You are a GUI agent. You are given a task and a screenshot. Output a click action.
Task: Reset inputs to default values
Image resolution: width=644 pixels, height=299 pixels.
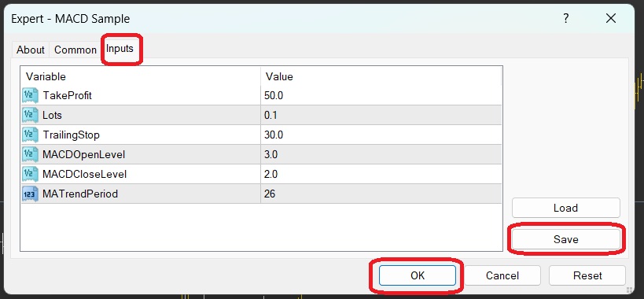(x=587, y=275)
